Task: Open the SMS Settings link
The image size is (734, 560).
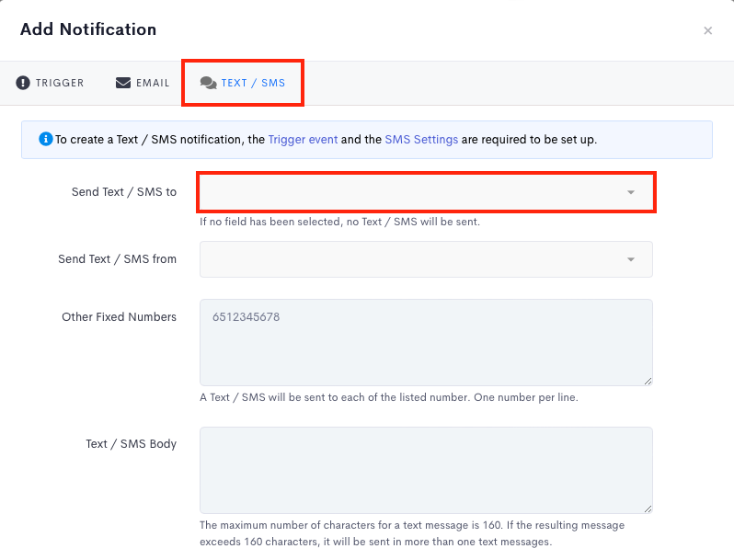Action: coord(421,140)
